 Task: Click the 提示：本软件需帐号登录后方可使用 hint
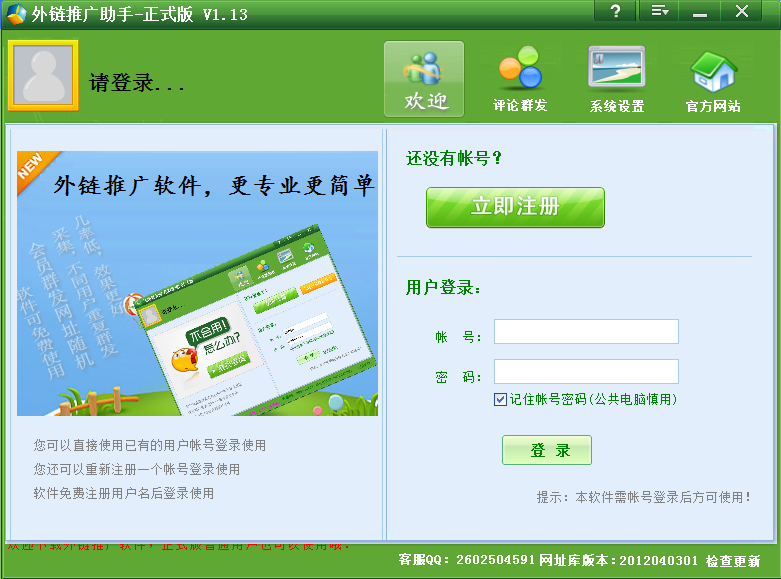click(644, 497)
